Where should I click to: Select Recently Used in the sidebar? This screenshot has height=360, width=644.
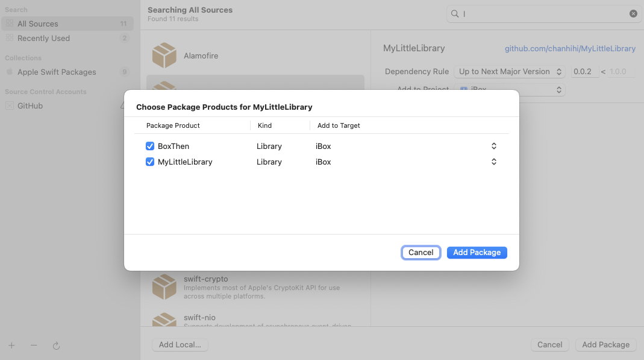tap(67, 38)
